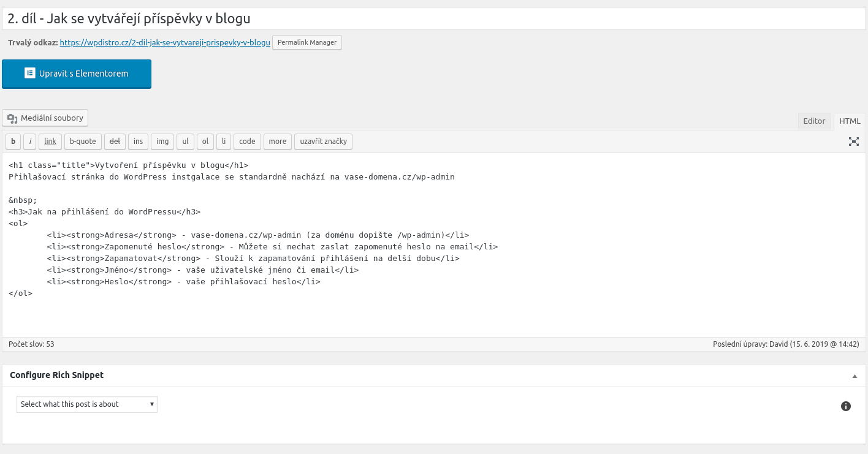Insert li list item tag
Viewport: 868px width, 454px height.
[x=224, y=142]
